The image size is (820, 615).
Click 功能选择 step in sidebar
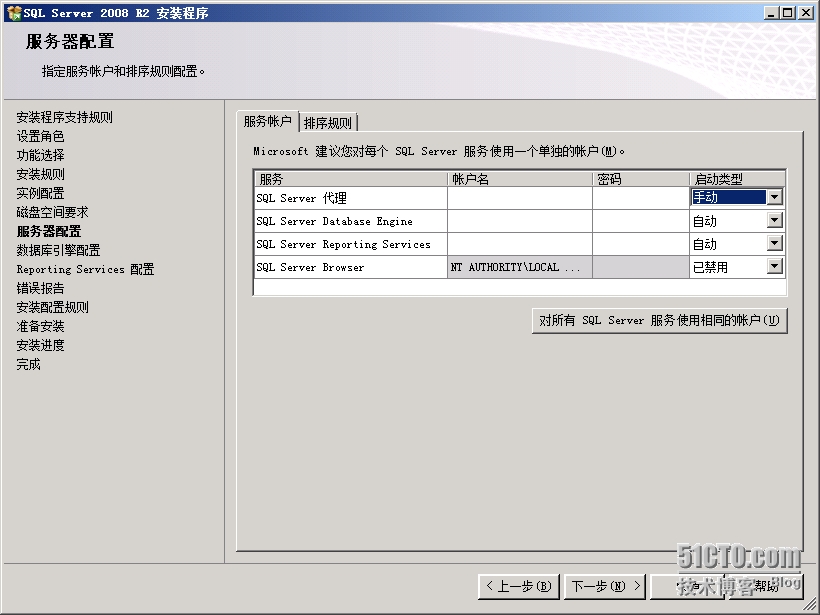pos(40,155)
